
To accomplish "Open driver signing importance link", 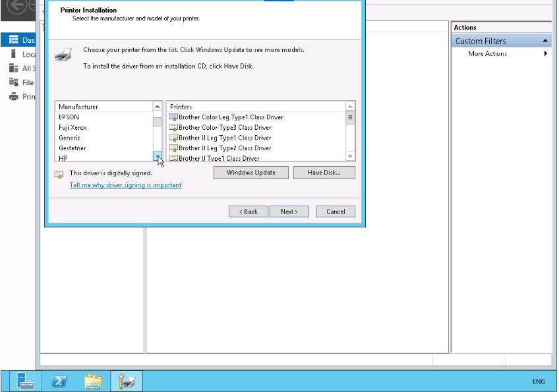I will [x=125, y=185].
